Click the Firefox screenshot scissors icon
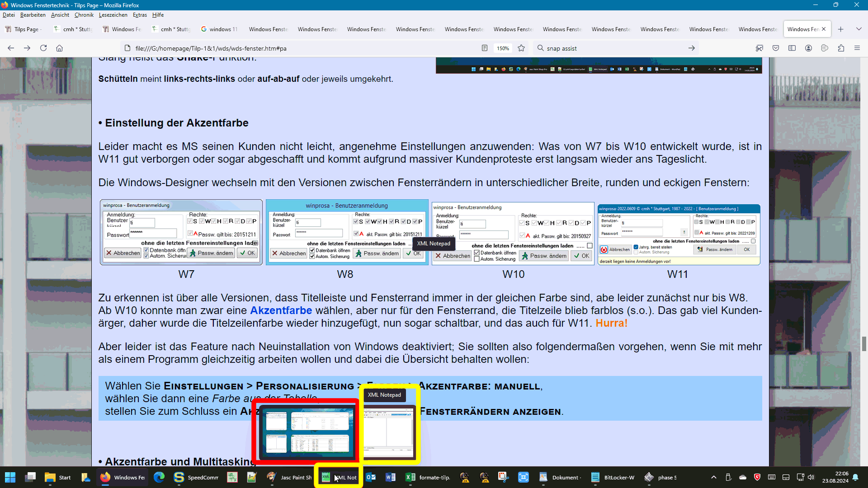 tap(759, 48)
